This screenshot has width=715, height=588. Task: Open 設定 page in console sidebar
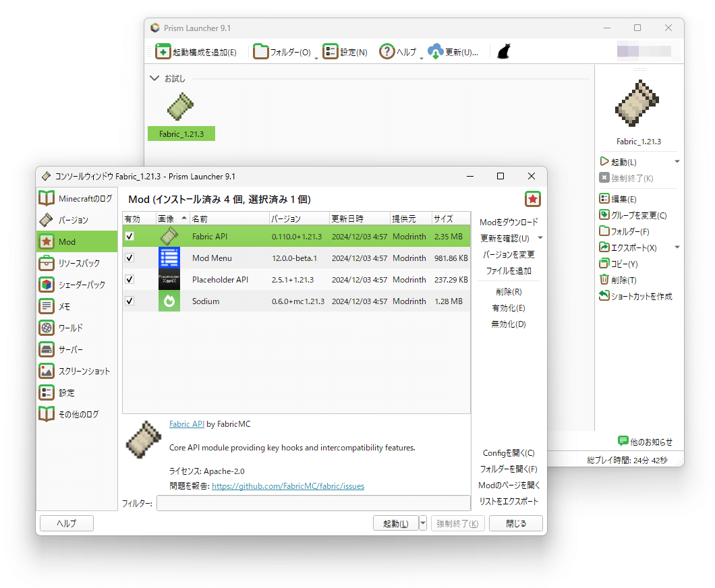tap(77, 392)
